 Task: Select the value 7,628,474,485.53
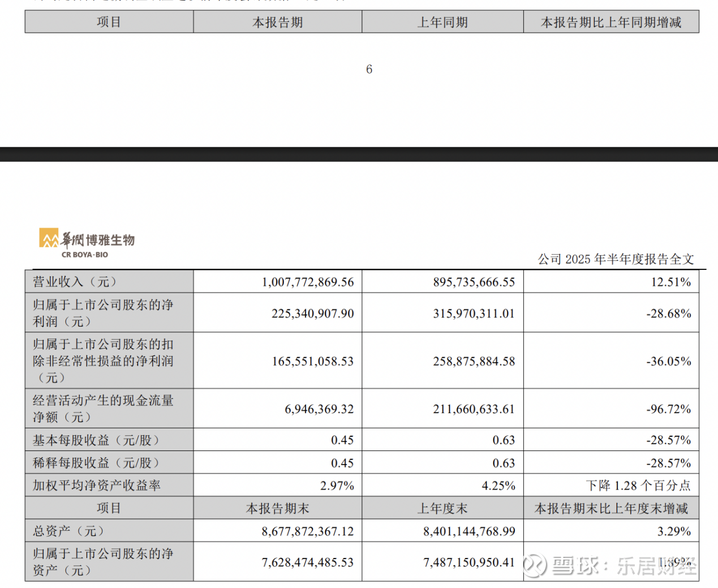pos(308,563)
